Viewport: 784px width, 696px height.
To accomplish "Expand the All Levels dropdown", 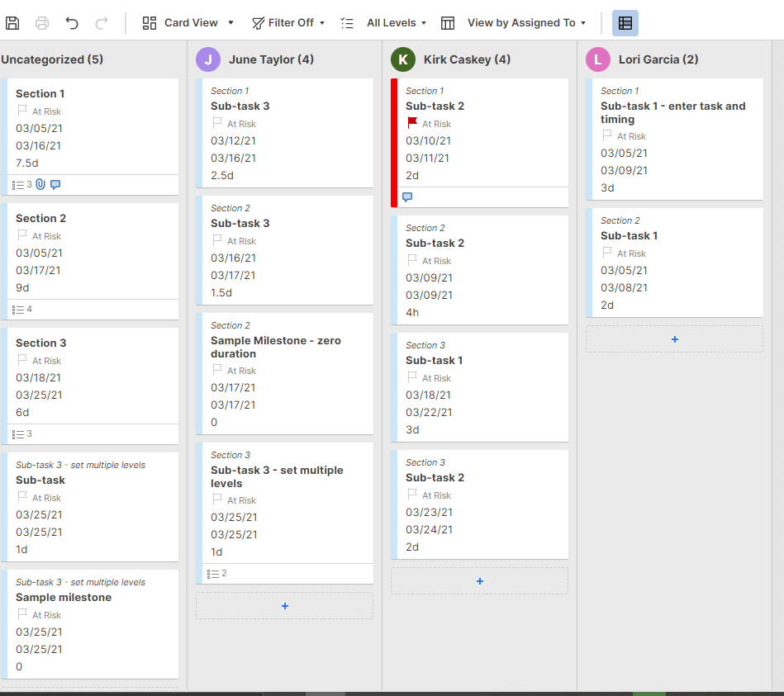I will (x=388, y=23).
